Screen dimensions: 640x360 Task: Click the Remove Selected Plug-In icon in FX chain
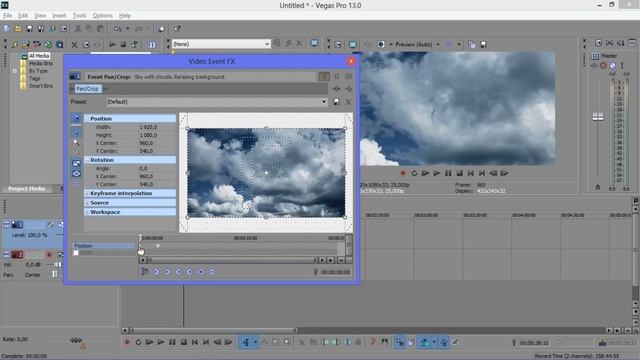coord(349,89)
